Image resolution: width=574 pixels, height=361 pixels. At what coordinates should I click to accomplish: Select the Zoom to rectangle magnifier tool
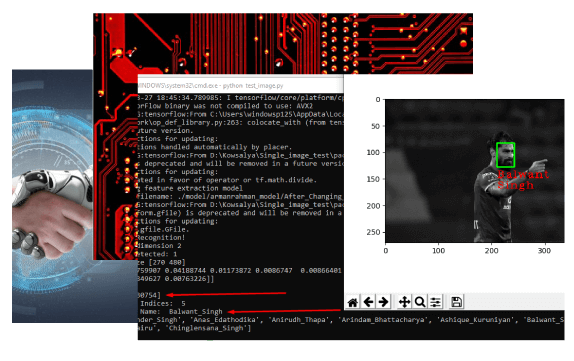click(420, 302)
